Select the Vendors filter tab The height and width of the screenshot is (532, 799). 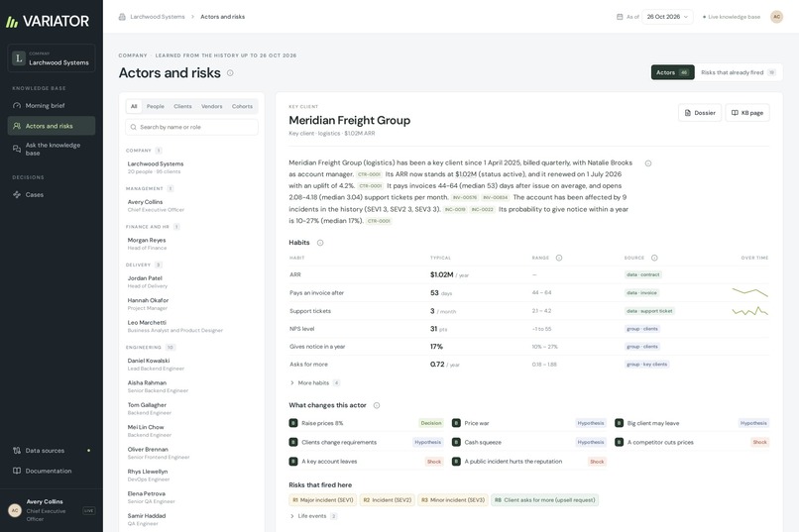(x=212, y=106)
